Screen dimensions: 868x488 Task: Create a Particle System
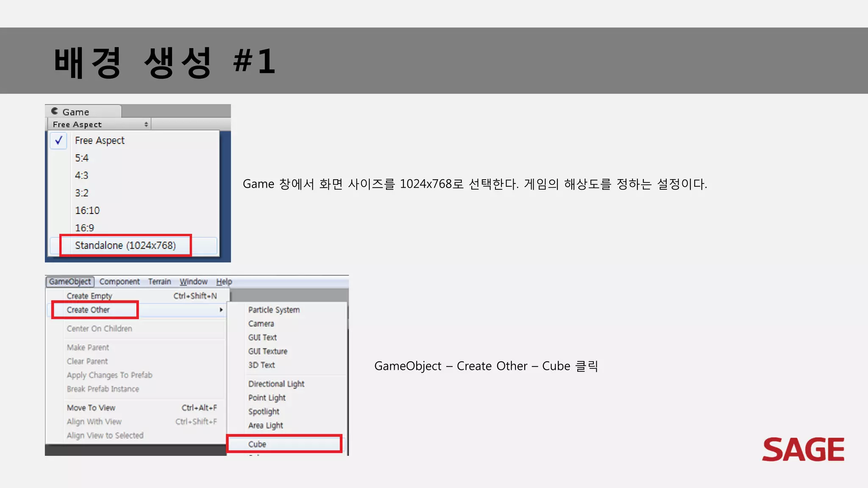(274, 310)
